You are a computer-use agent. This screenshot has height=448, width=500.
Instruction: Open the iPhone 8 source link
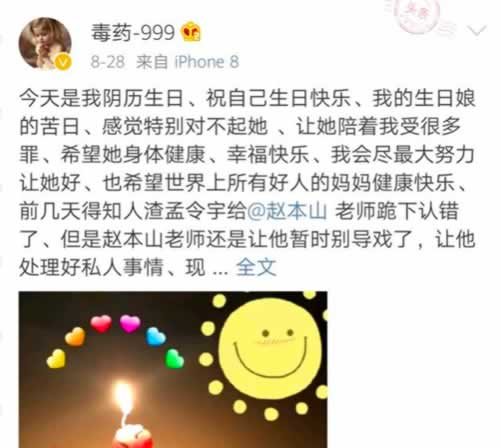click(207, 62)
